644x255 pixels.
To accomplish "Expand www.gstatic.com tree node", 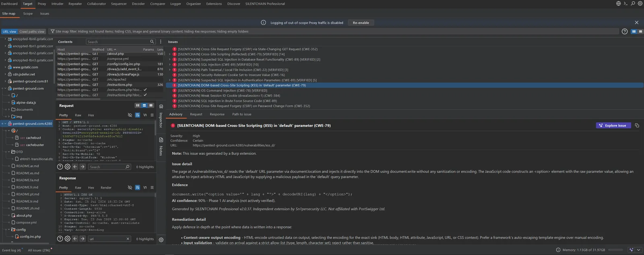I will point(5,67).
